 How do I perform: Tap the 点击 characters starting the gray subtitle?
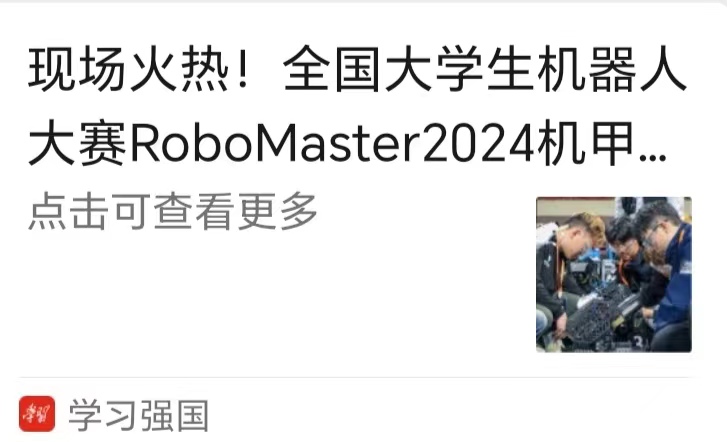[x=68, y=211]
